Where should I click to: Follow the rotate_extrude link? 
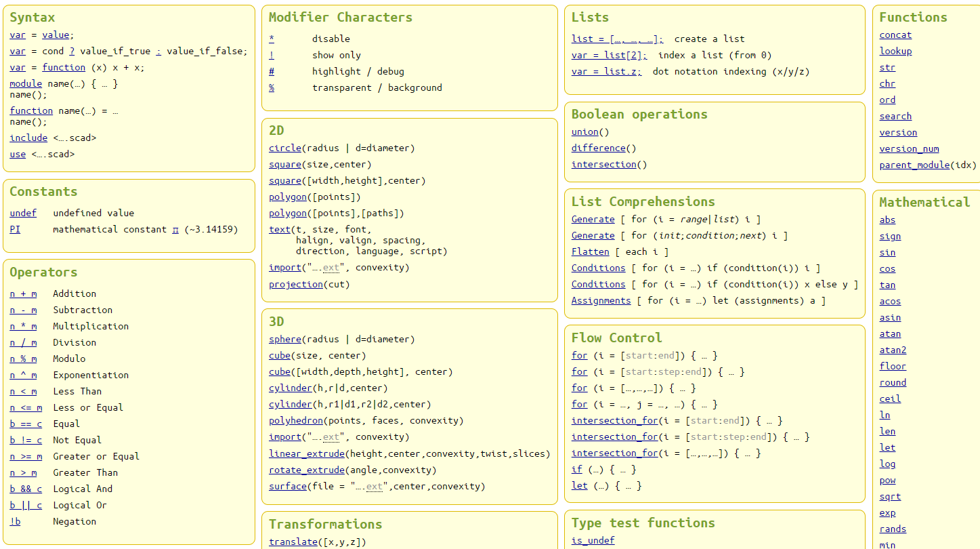pos(306,470)
